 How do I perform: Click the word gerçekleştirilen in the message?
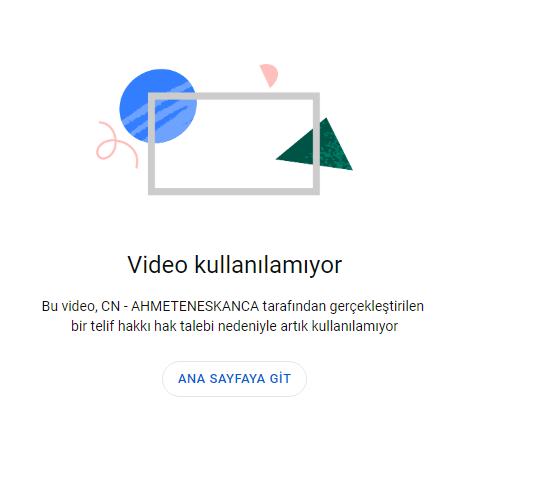pos(376,307)
